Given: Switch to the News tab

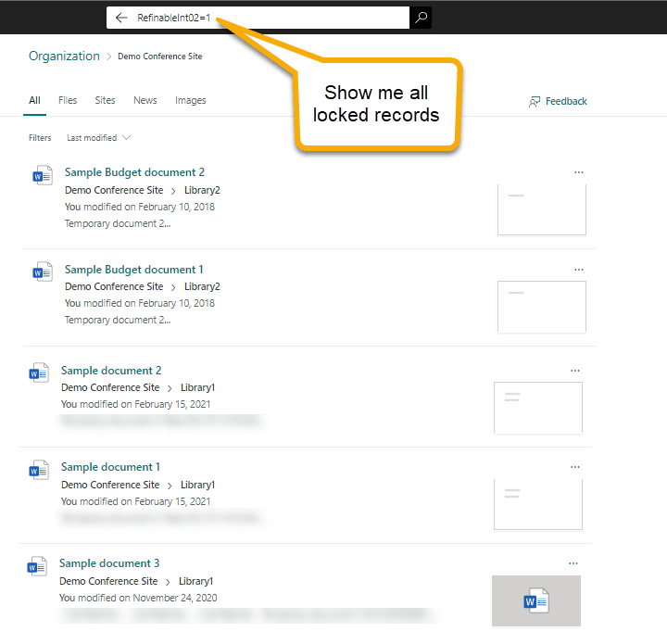Looking at the screenshot, I should pyautogui.click(x=145, y=100).
